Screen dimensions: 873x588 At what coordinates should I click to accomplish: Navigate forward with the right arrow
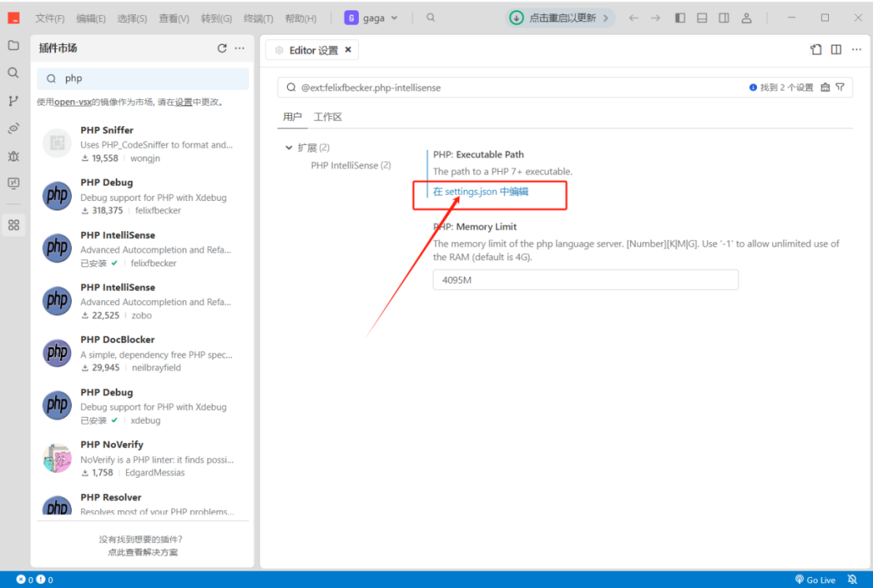point(655,18)
